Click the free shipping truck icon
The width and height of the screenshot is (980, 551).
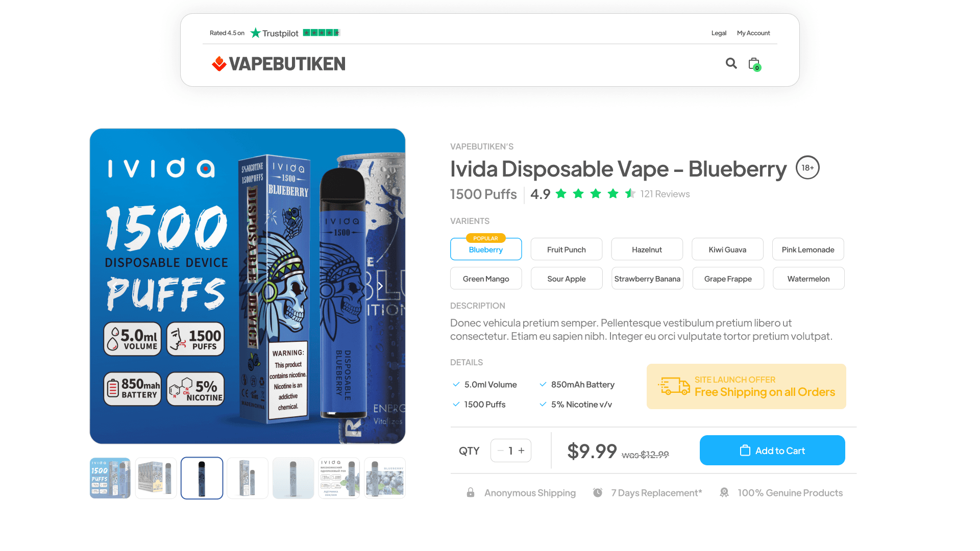pos(674,386)
